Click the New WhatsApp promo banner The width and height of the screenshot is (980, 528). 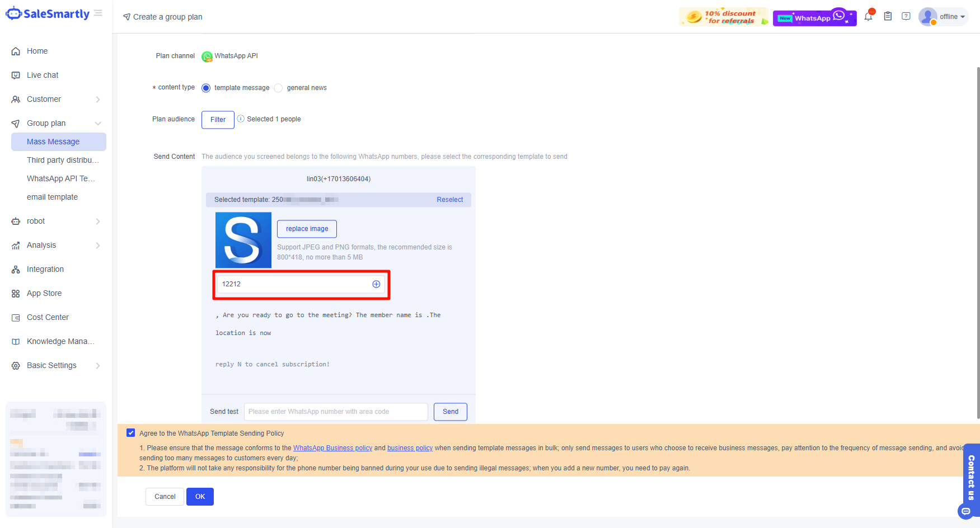pyautogui.click(x=815, y=17)
